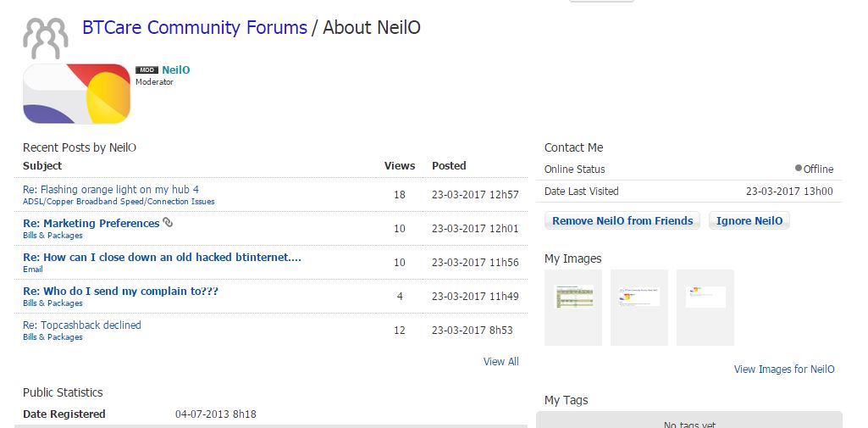Click the Posted column header
This screenshot has height=428, width=868.
449,165
